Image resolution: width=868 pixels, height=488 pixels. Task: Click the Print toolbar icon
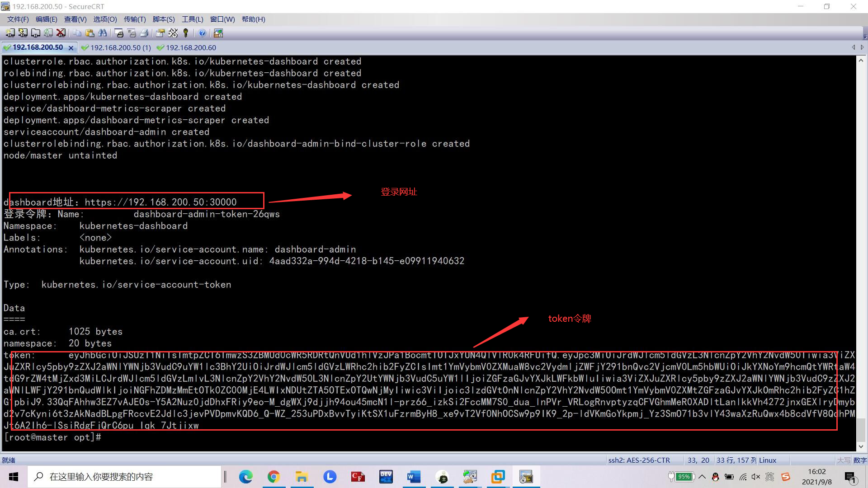[145, 33]
